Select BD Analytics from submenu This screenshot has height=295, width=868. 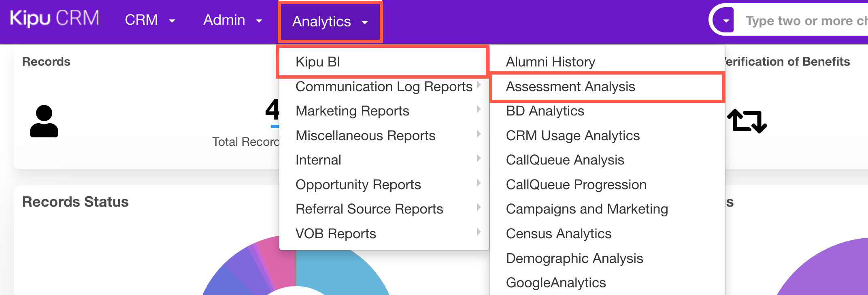click(545, 111)
